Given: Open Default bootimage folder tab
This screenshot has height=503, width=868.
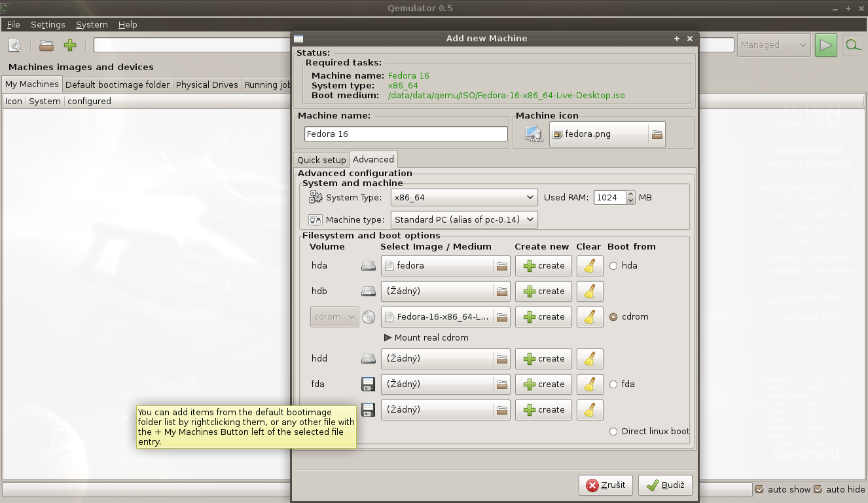Looking at the screenshot, I should [x=118, y=85].
